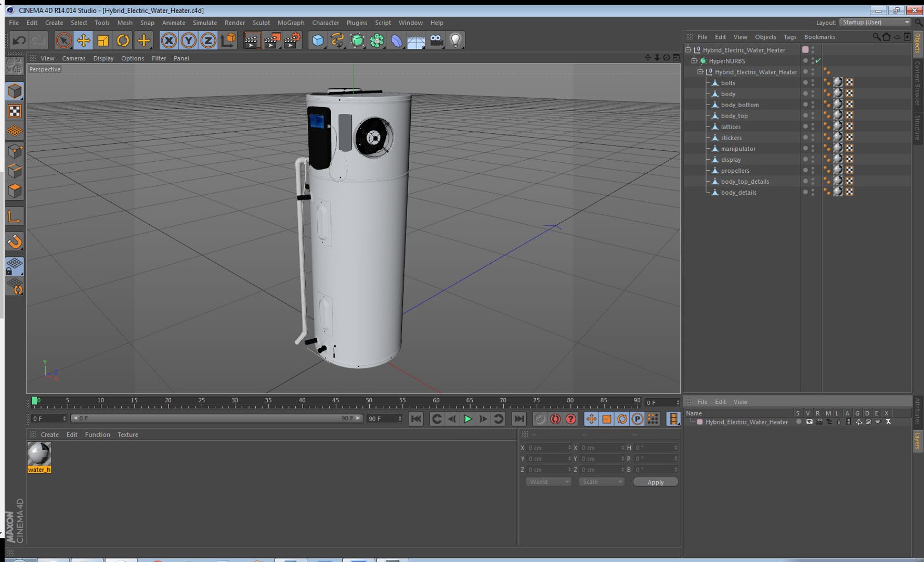The height and width of the screenshot is (562, 924).
Task: Activate the Rotate tool
Action: pyautogui.click(x=123, y=40)
